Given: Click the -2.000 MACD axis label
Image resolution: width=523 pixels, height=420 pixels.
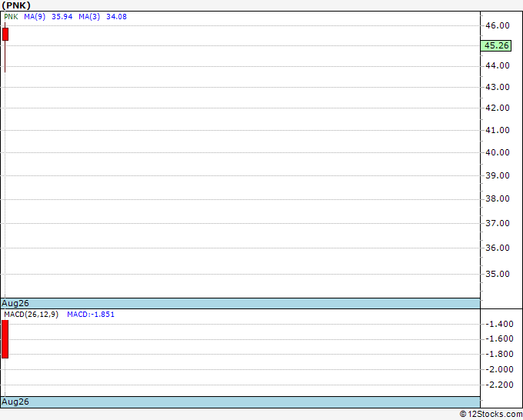Looking at the screenshot, I should coord(499,369).
